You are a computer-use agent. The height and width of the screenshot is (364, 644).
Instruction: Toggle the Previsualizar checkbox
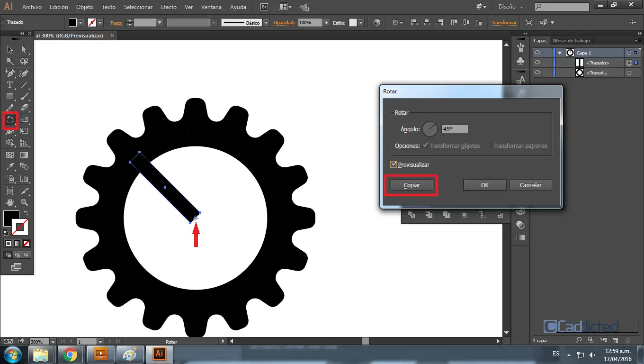[394, 164]
